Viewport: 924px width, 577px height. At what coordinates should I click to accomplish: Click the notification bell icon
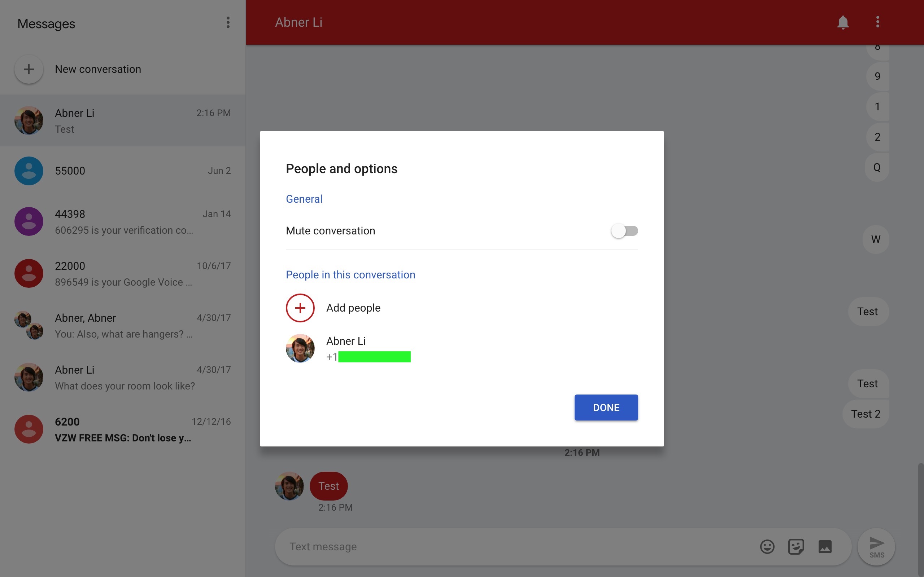point(843,22)
